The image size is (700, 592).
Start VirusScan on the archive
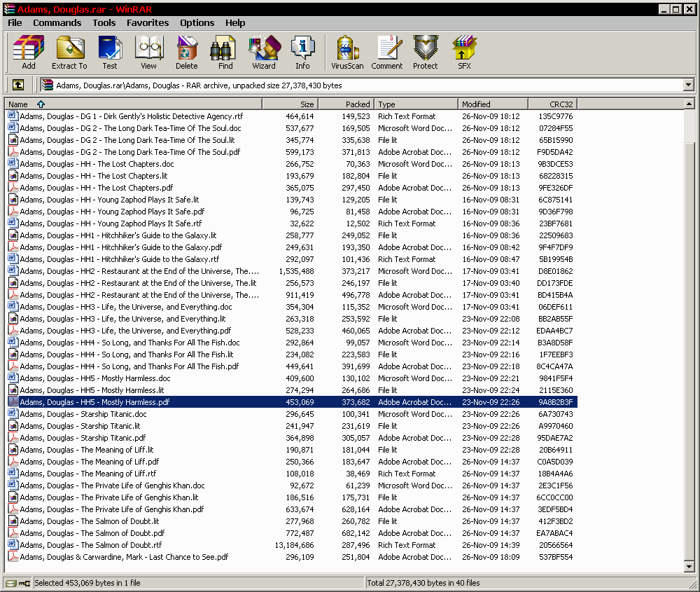347,53
